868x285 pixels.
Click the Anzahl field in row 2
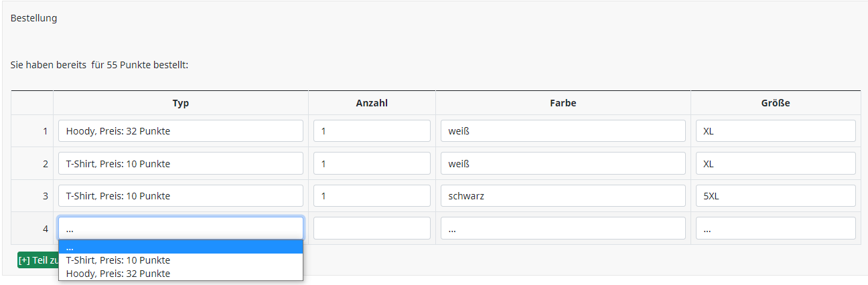coord(372,163)
